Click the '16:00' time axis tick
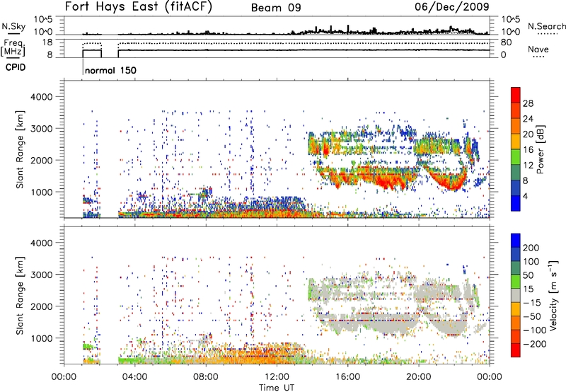This screenshot has width=566, height=392. (x=347, y=377)
